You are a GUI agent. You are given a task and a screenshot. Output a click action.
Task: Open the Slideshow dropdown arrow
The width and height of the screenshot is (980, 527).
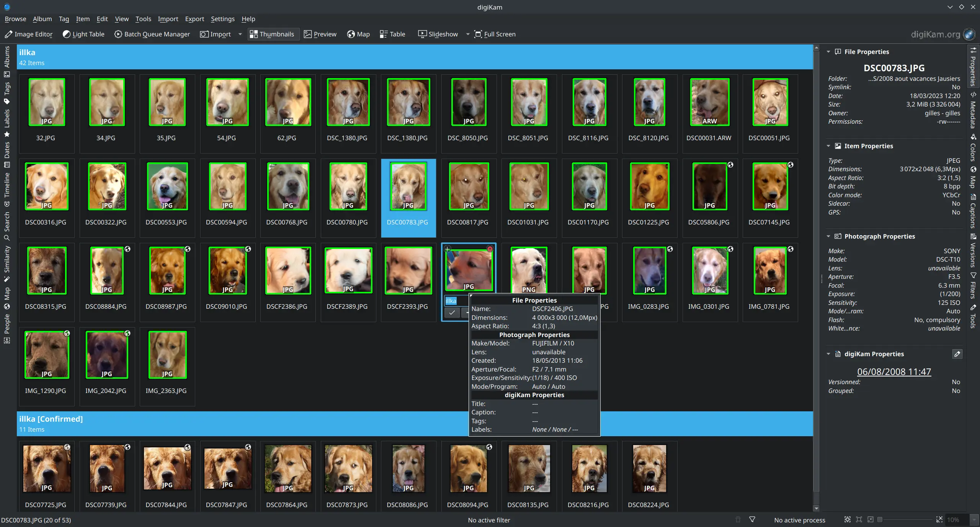(467, 34)
